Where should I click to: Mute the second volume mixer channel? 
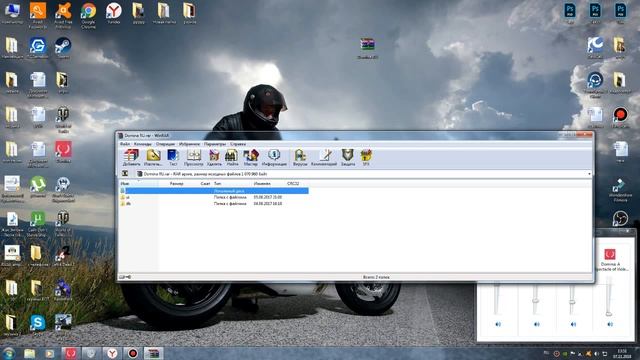tap(536, 324)
